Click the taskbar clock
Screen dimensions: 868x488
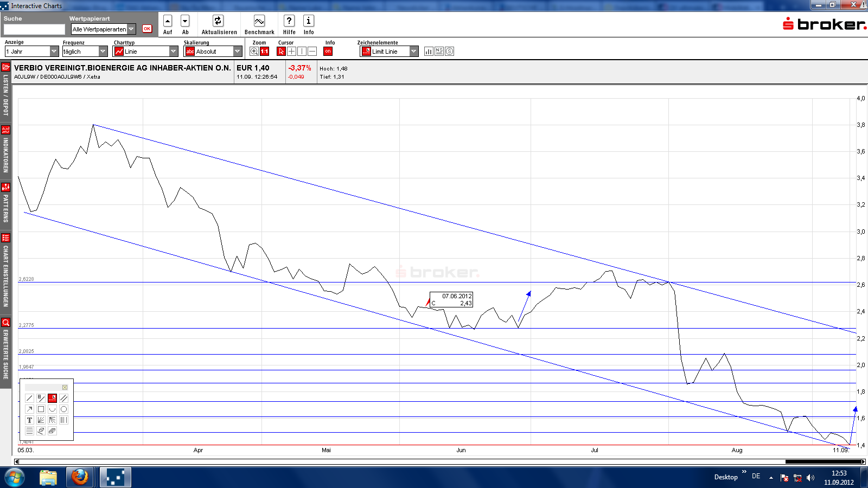click(839, 478)
